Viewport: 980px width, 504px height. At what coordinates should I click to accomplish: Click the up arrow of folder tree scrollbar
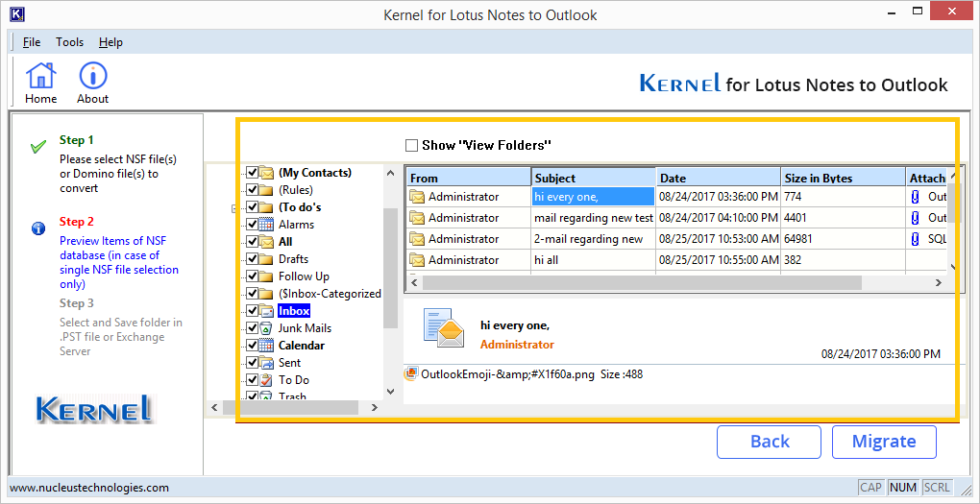pos(391,173)
